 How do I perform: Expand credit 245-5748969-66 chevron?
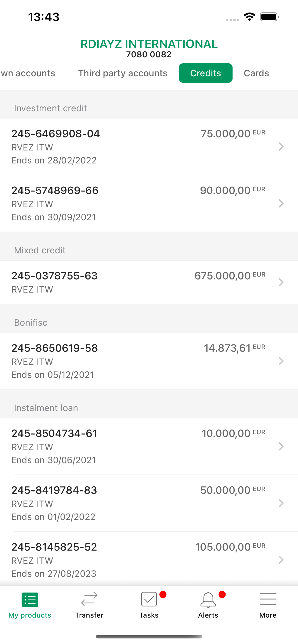281,203
